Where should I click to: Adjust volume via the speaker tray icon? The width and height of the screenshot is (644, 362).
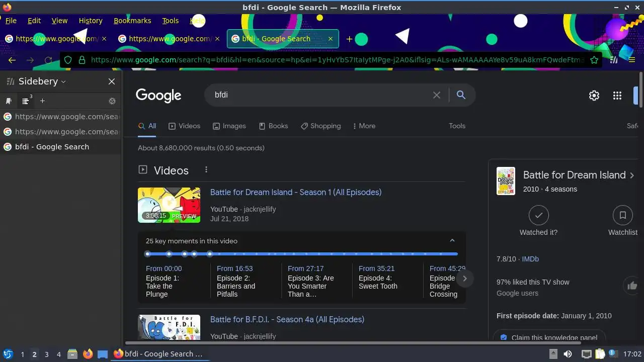pos(568,354)
